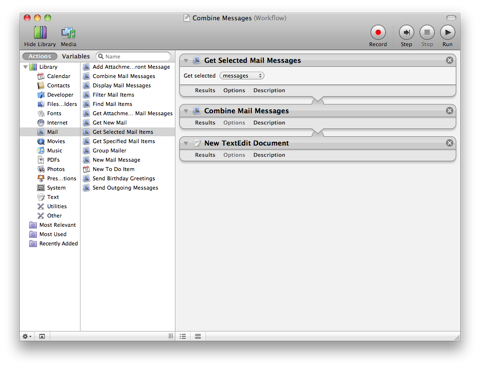Collapse the Library tree triangle
The image size is (480, 368).
(25, 67)
